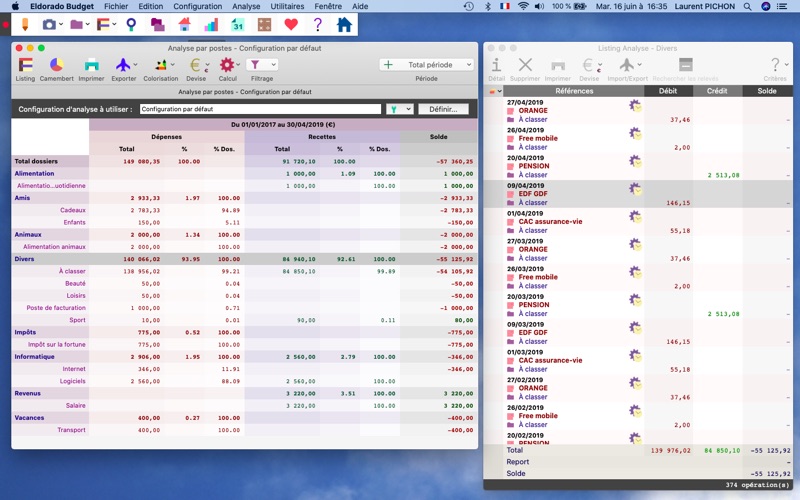The width and height of the screenshot is (800, 500).
Task: Open the calendar icon in top toolbar
Action: coord(238,24)
